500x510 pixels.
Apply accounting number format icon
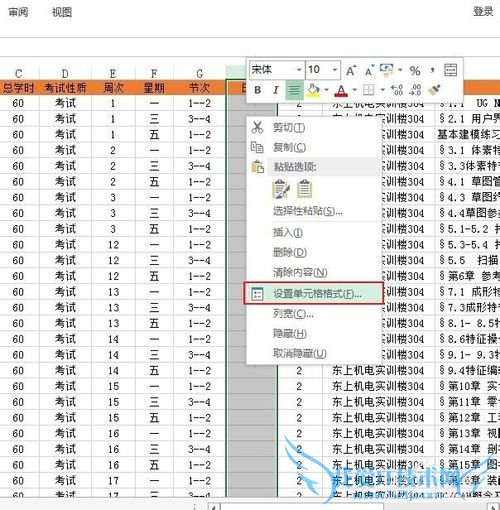[387, 70]
